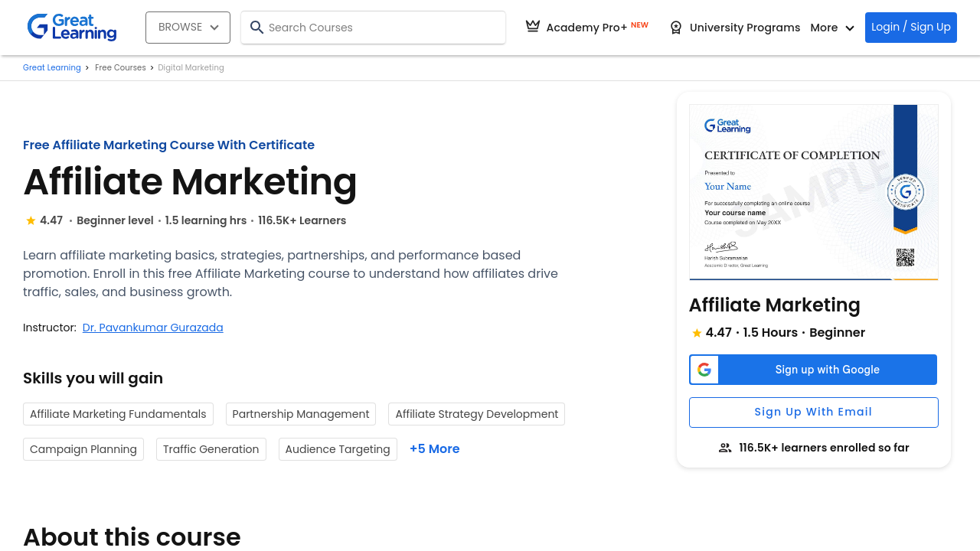Click the University Programs badge icon
The height and width of the screenshot is (551, 980).
676,28
